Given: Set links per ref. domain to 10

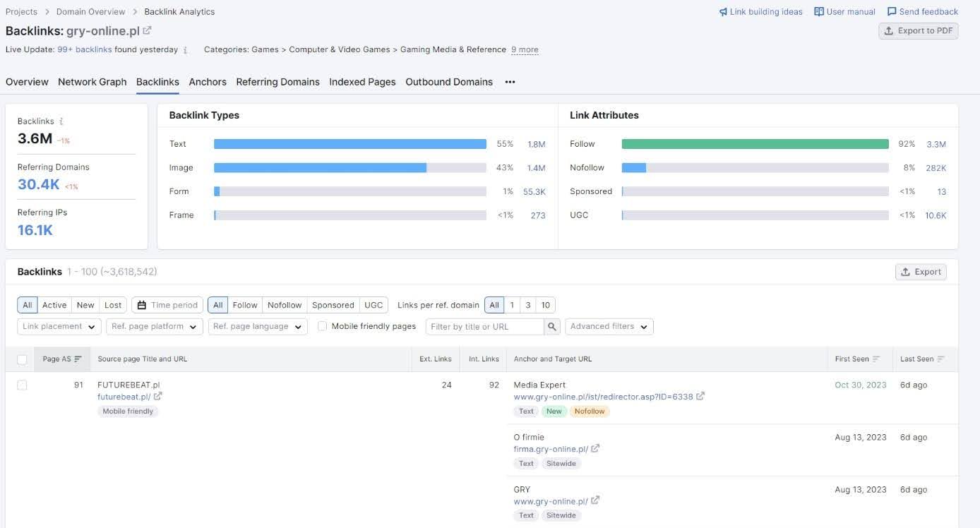Looking at the screenshot, I should click(545, 305).
